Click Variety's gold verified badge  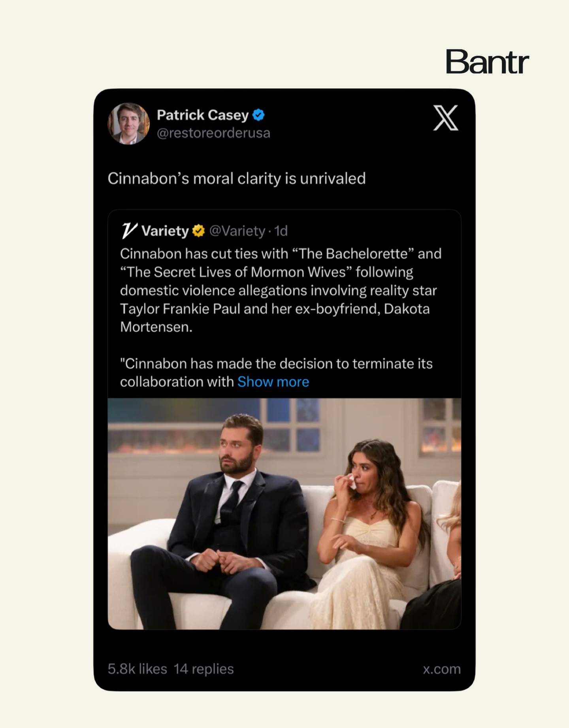click(198, 231)
